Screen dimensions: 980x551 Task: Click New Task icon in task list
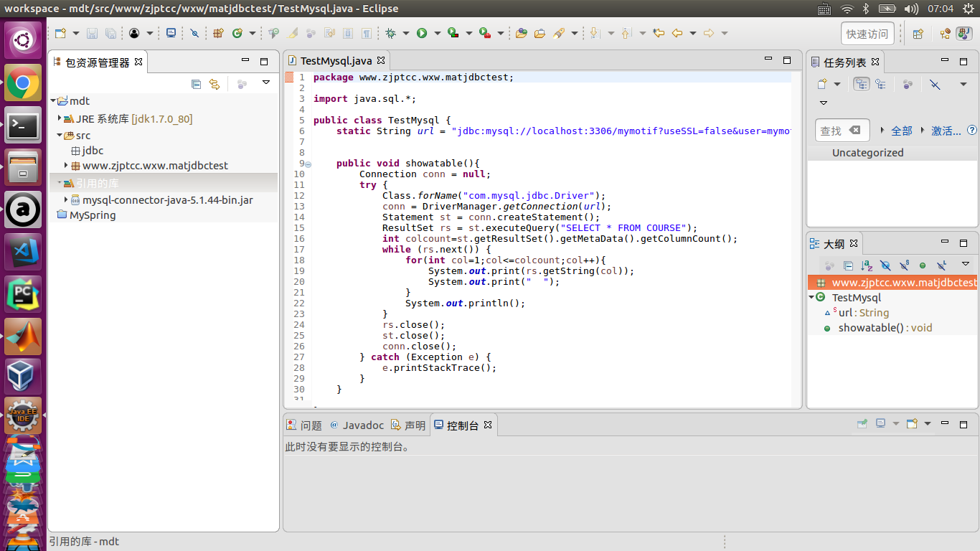[x=823, y=84]
